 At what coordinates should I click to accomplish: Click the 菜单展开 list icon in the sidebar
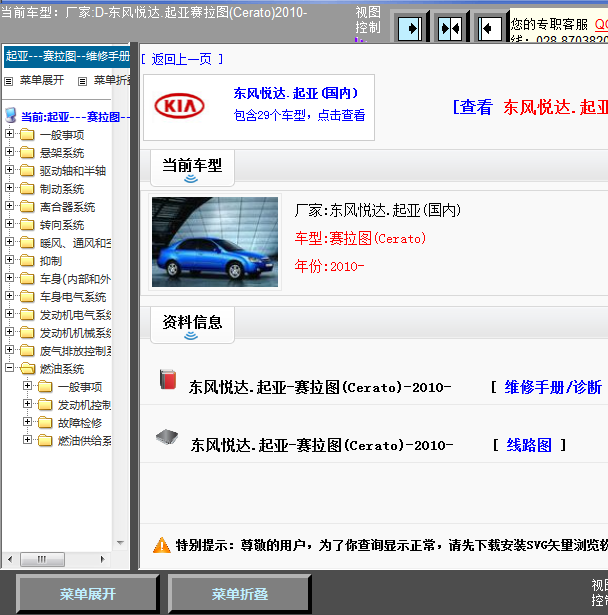click(9, 81)
